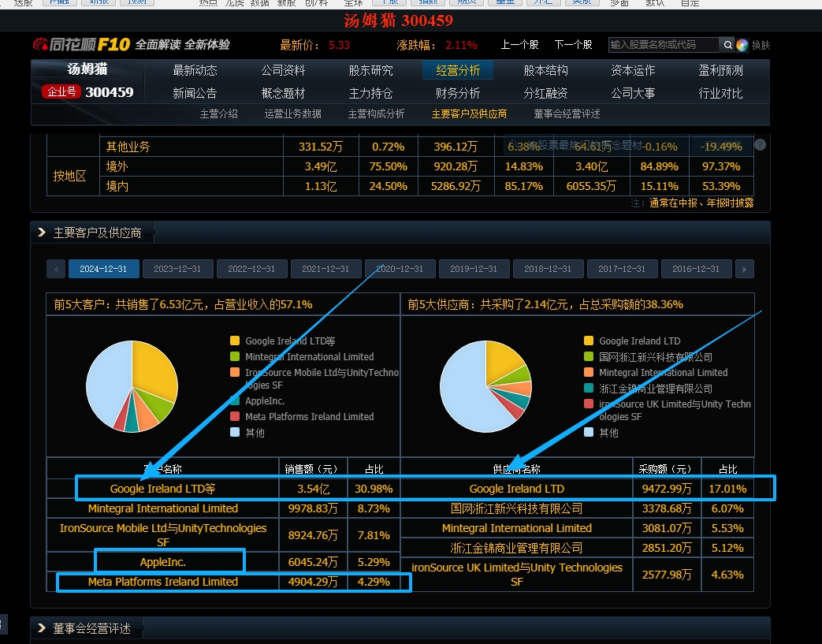Image resolution: width=822 pixels, height=644 pixels.
Task: Click the 通常在中报、年报时披露 note
Action: tap(701, 203)
